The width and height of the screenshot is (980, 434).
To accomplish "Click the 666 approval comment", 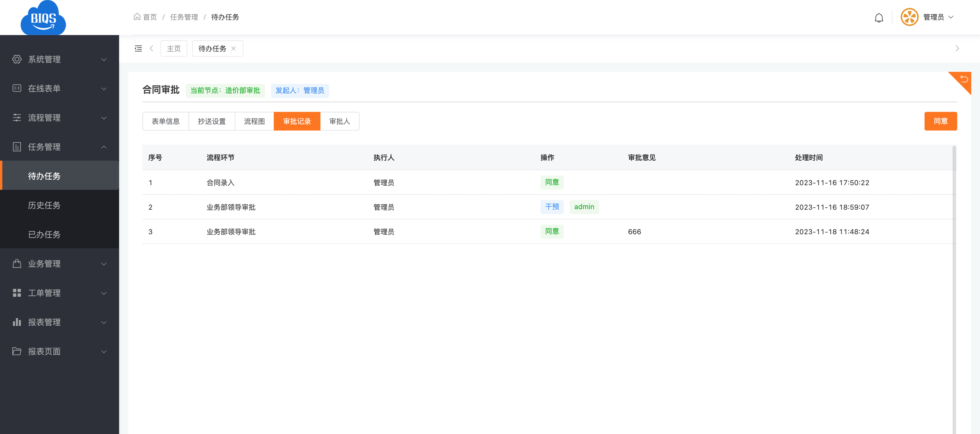I will 634,232.
